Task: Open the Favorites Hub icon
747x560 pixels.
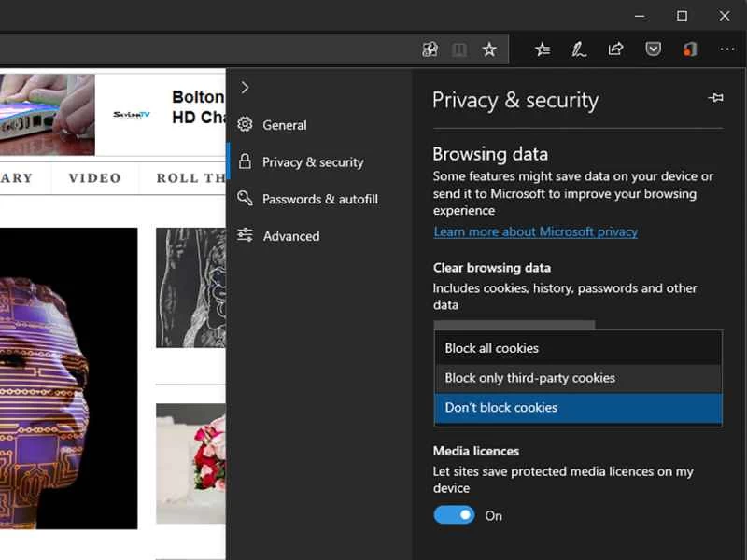Action: tap(543, 49)
